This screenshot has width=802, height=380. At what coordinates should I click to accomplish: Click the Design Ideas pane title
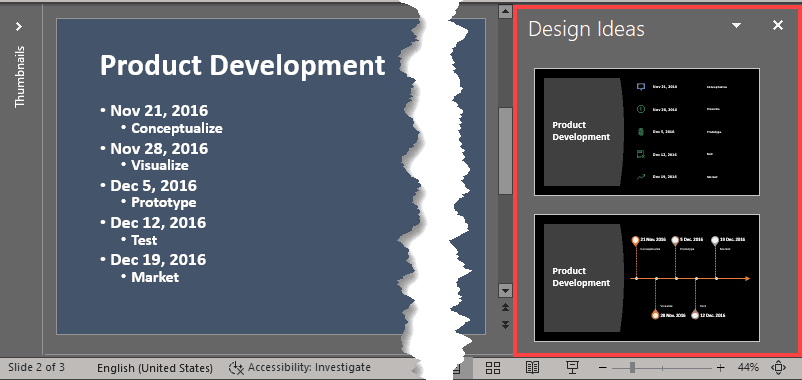click(x=586, y=29)
